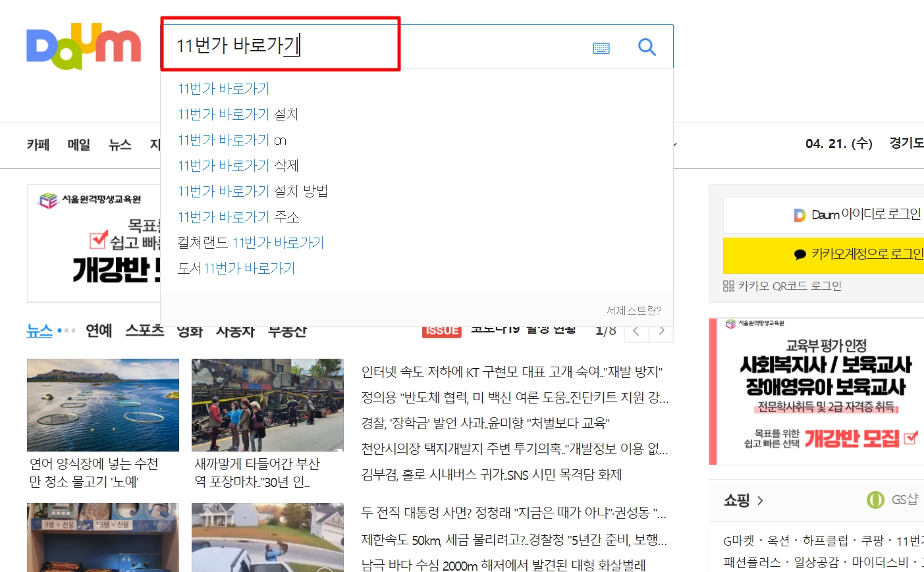
Task: Select suggestion '11번가 바로가기 on'
Action: click(x=232, y=140)
